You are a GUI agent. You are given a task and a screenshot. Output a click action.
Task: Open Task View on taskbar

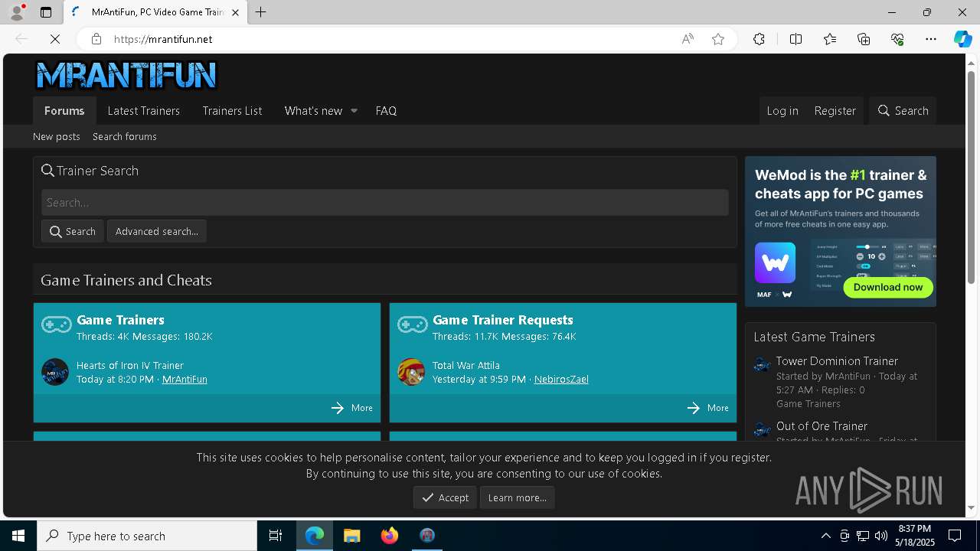click(x=276, y=536)
